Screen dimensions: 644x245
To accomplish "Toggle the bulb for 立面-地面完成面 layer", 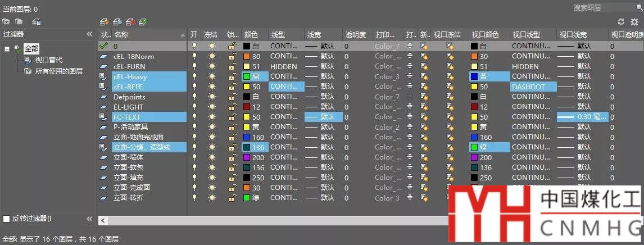I will point(194,137).
